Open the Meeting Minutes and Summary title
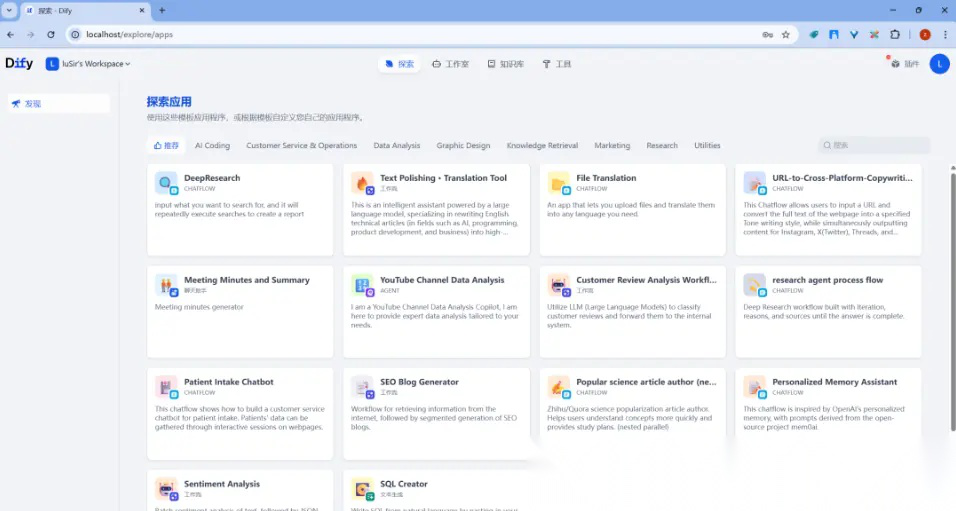This screenshot has width=956, height=511. click(247, 280)
